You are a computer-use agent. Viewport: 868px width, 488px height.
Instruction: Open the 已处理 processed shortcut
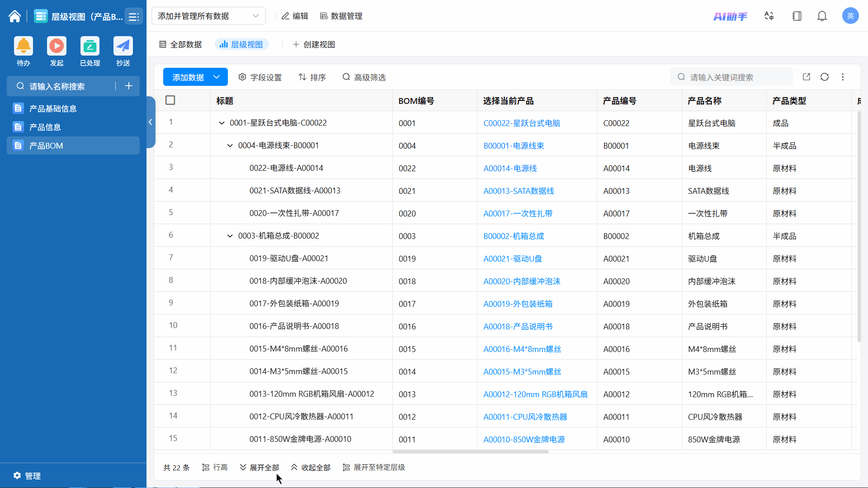click(90, 46)
